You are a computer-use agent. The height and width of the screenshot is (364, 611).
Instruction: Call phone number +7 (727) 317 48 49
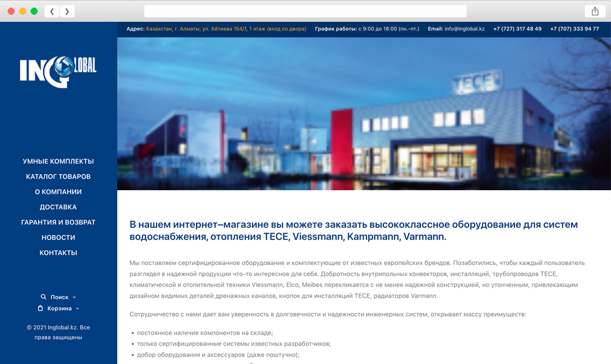517,29
